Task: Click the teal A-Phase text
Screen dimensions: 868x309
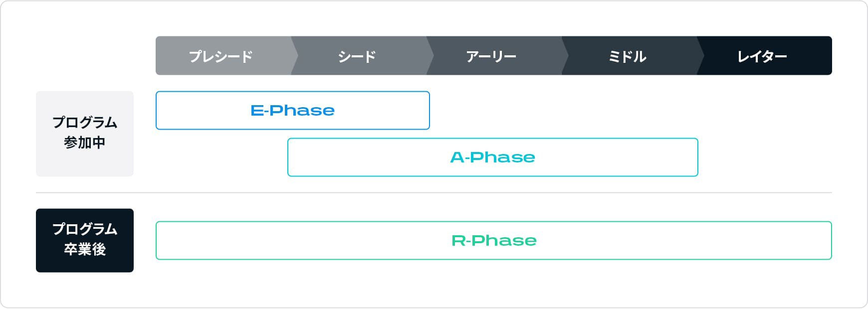Action: click(x=493, y=157)
